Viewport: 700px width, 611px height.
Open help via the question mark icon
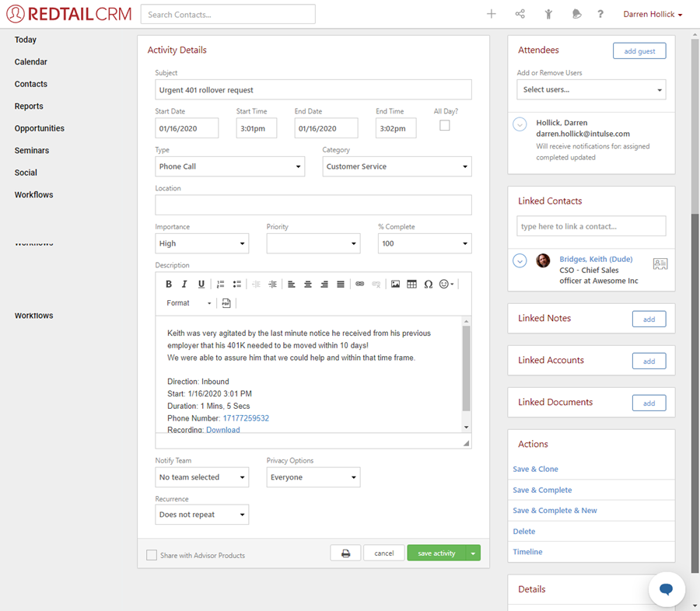pyautogui.click(x=600, y=14)
